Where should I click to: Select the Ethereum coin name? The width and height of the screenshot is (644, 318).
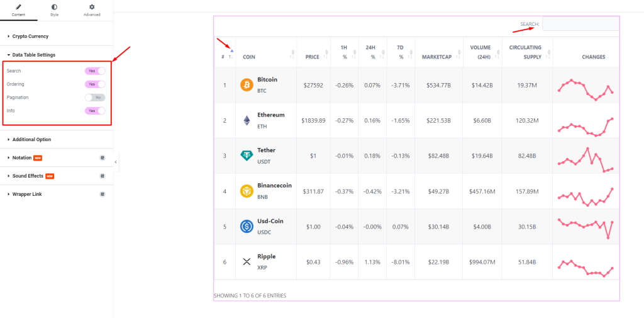pos(271,115)
